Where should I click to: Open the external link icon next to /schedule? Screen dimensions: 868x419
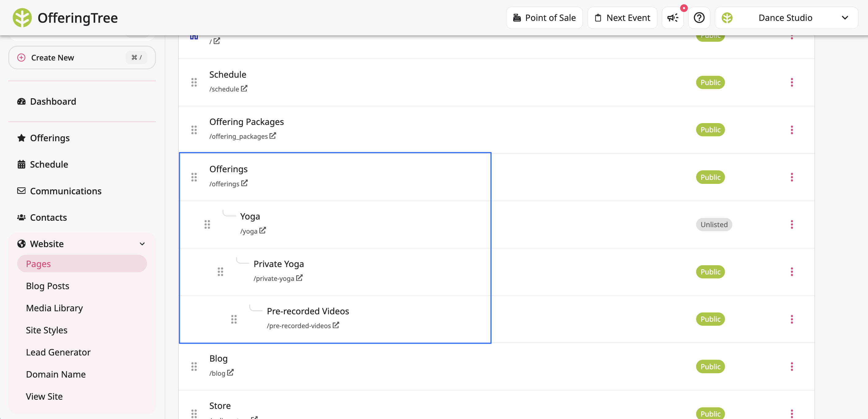coord(244,88)
